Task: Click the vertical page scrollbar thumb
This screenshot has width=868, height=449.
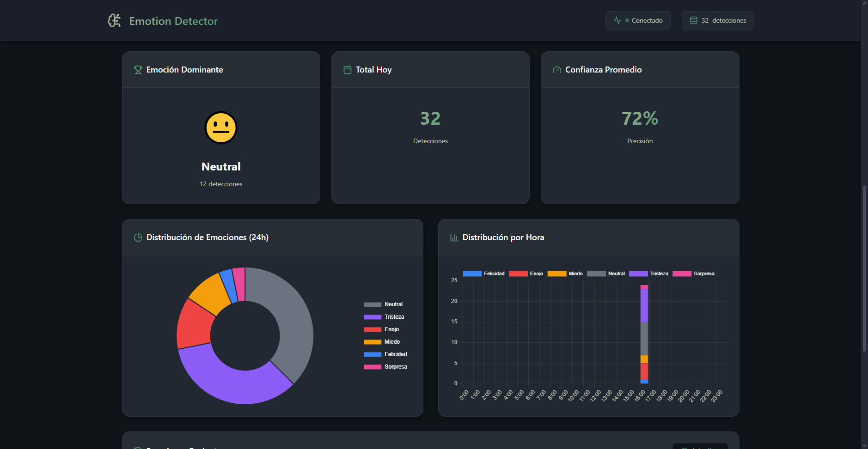Action: (x=864, y=268)
